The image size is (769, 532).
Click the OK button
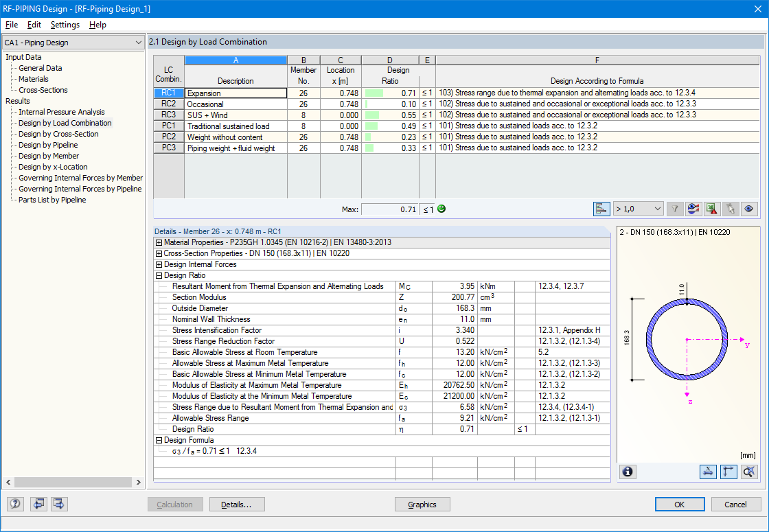coord(679,505)
